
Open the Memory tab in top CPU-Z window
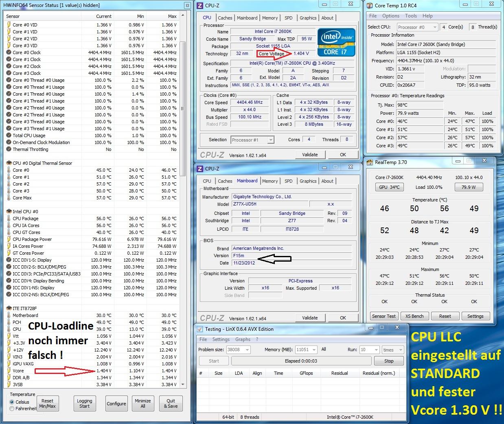click(270, 18)
